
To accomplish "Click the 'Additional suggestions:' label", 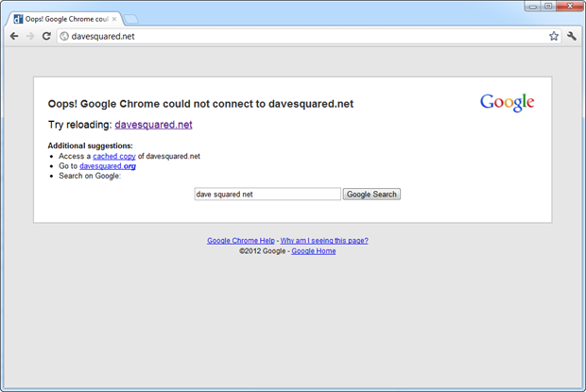I will (x=90, y=146).
